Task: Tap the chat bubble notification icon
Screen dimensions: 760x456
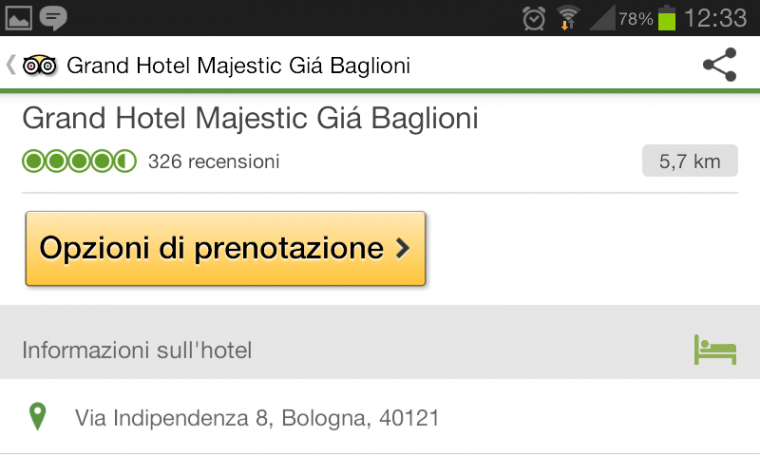Action: [53, 18]
